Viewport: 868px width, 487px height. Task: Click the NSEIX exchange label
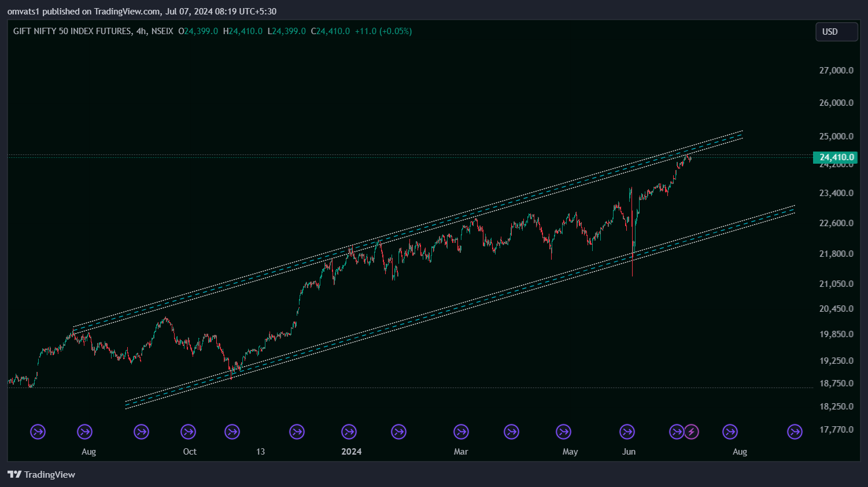click(162, 31)
